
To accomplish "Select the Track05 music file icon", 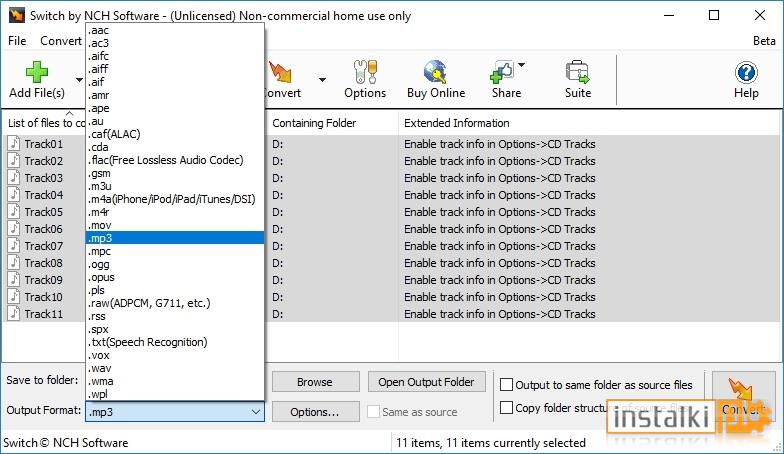I will (14, 212).
